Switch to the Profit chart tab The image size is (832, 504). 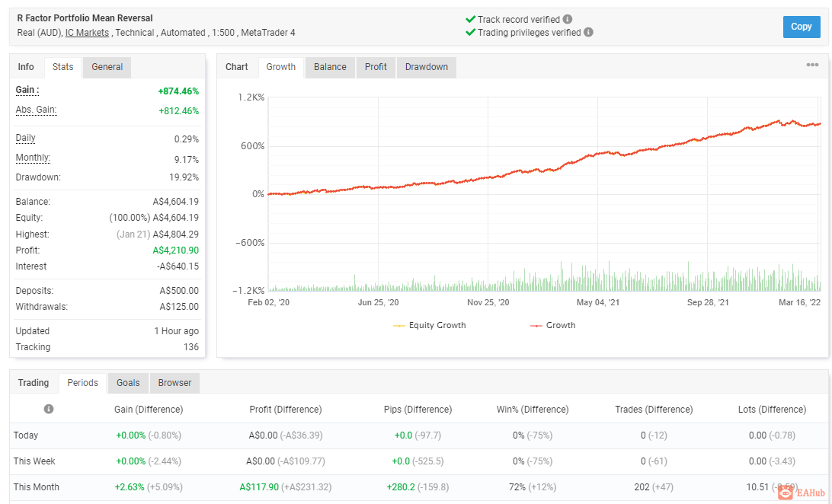click(375, 67)
